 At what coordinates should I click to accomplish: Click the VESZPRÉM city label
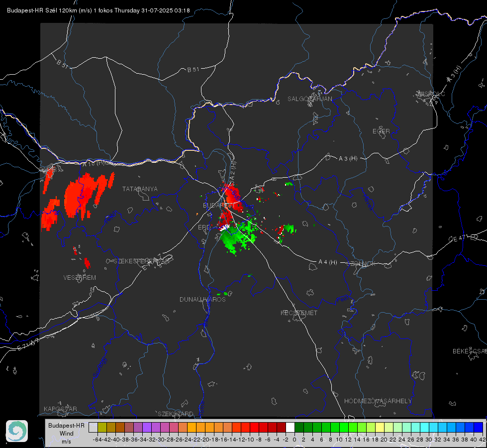click(x=80, y=277)
